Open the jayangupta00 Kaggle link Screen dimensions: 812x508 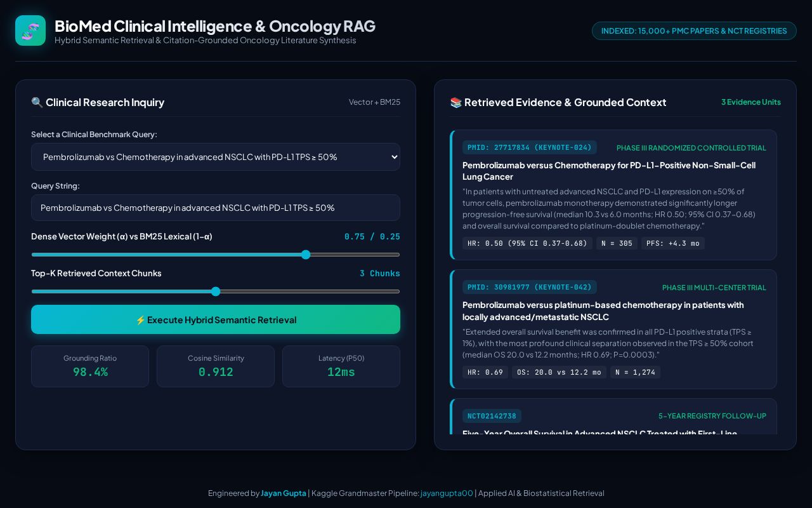pos(447,493)
